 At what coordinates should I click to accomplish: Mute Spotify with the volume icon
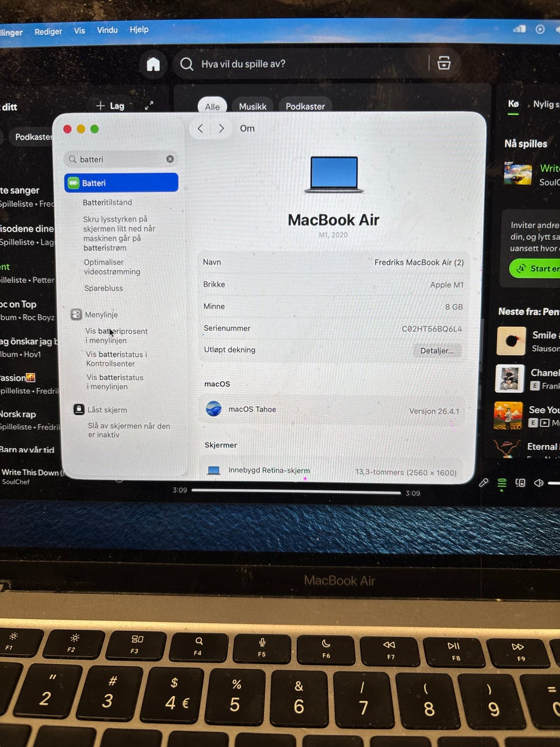pos(539,483)
